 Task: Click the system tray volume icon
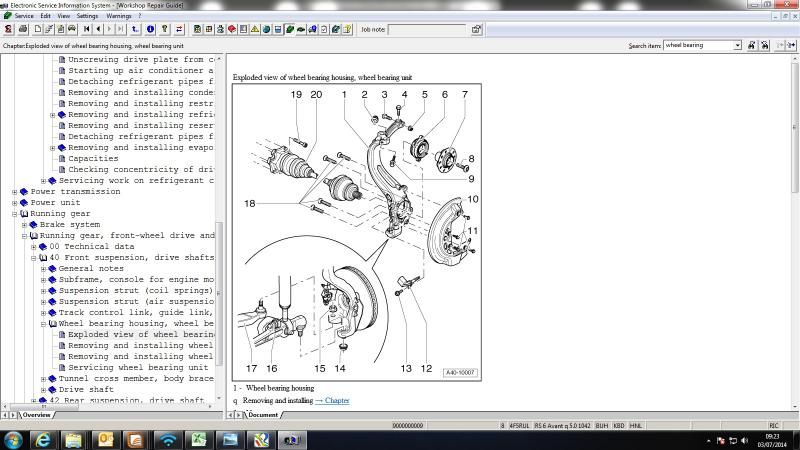point(744,440)
